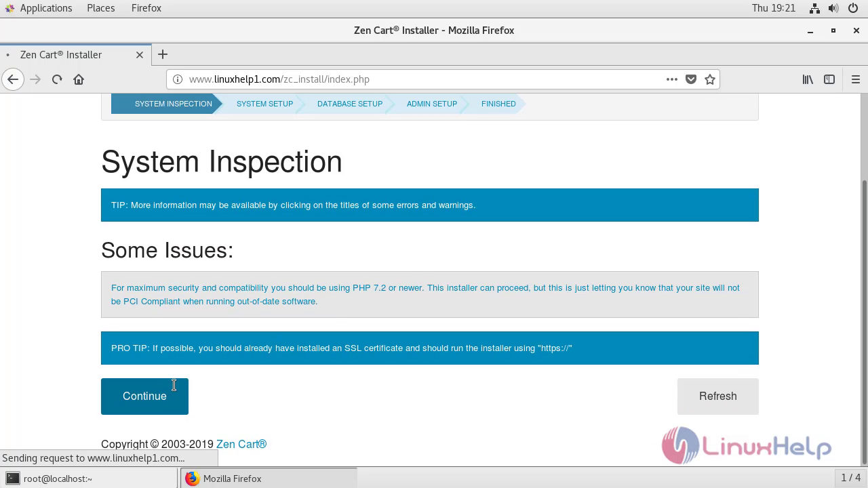Show site information icon in address bar
Viewport: 868px width, 488px height.
pos(178,79)
